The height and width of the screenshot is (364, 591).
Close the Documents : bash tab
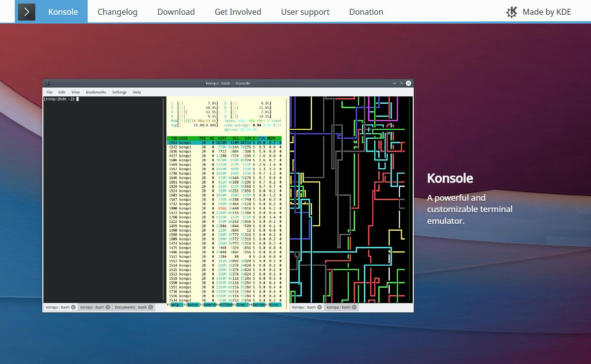click(151, 307)
